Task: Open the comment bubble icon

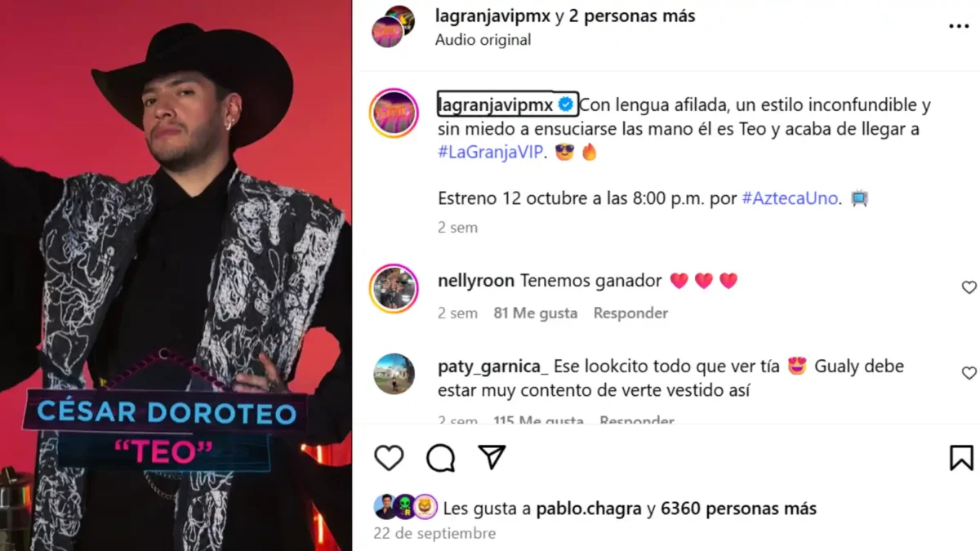Action: (x=441, y=458)
